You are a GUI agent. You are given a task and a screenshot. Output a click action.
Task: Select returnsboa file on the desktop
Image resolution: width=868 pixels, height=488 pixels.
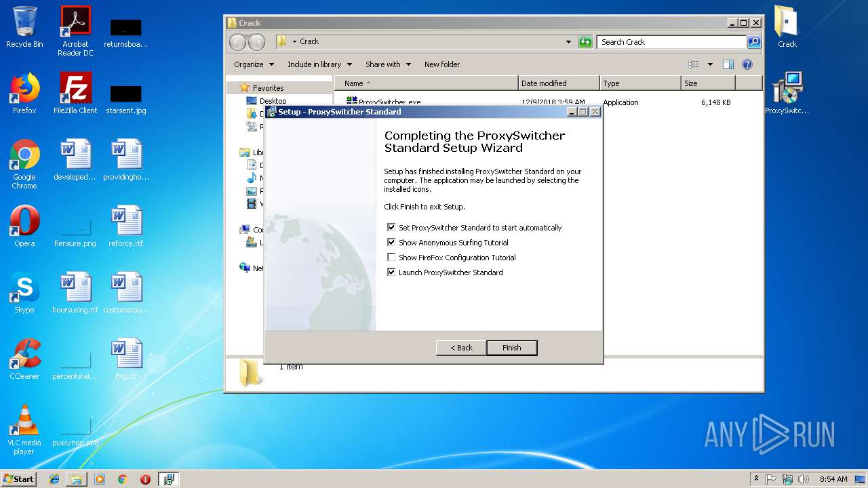click(x=126, y=33)
